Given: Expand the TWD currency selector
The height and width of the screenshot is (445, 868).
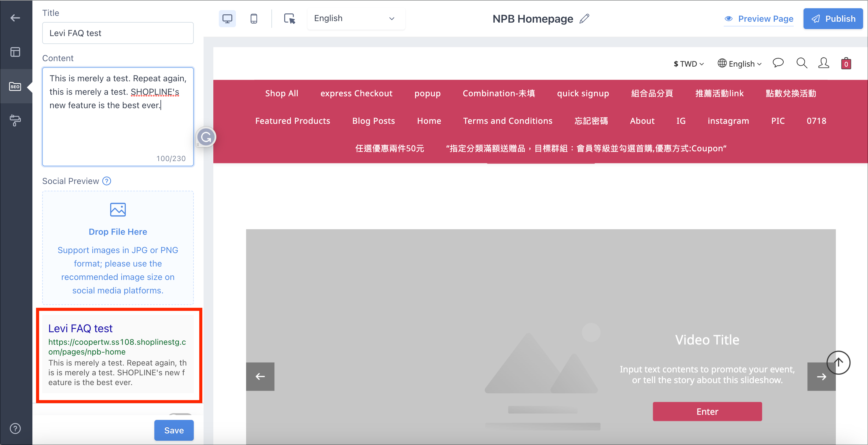Looking at the screenshot, I should click(x=688, y=64).
